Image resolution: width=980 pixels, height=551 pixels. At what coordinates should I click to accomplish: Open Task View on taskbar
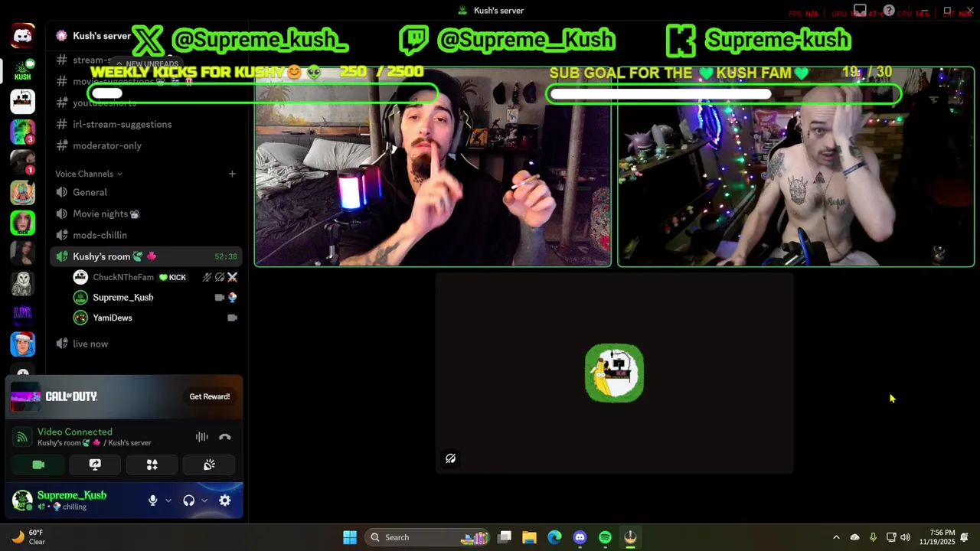pyautogui.click(x=505, y=537)
